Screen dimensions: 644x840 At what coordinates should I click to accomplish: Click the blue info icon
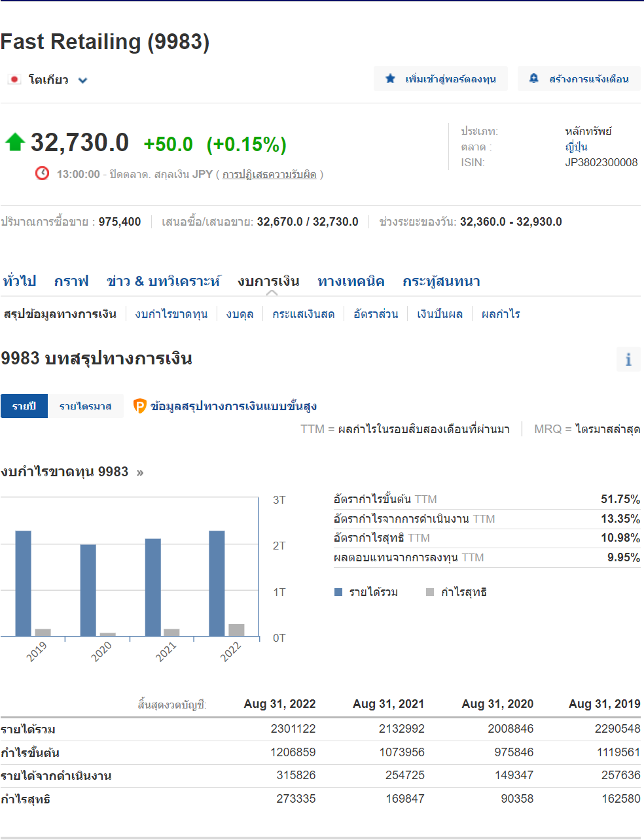(628, 359)
